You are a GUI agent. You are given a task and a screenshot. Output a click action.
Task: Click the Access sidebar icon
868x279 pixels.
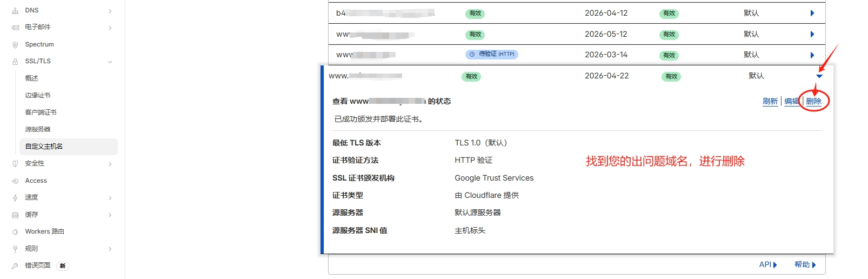coord(15,181)
